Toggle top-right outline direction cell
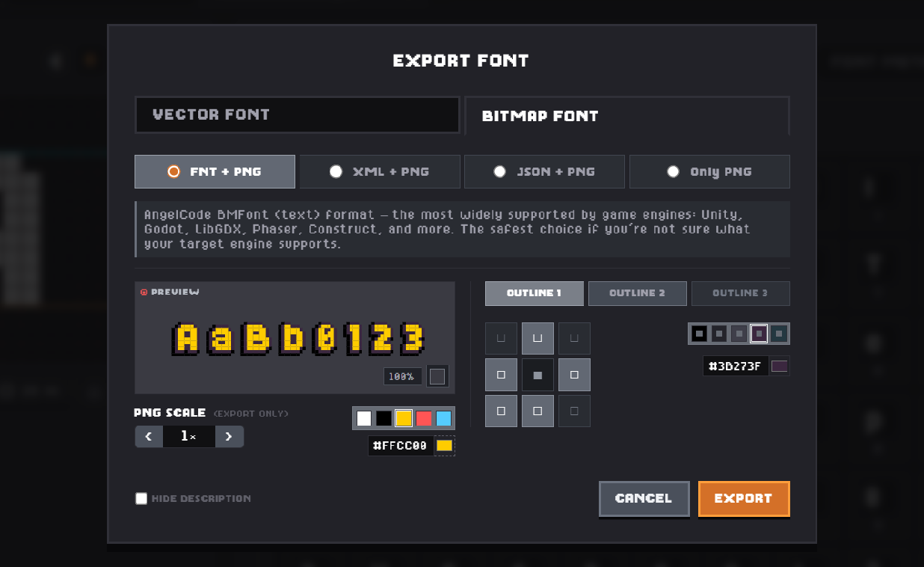The height and width of the screenshot is (567, 924). pos(574,338)
